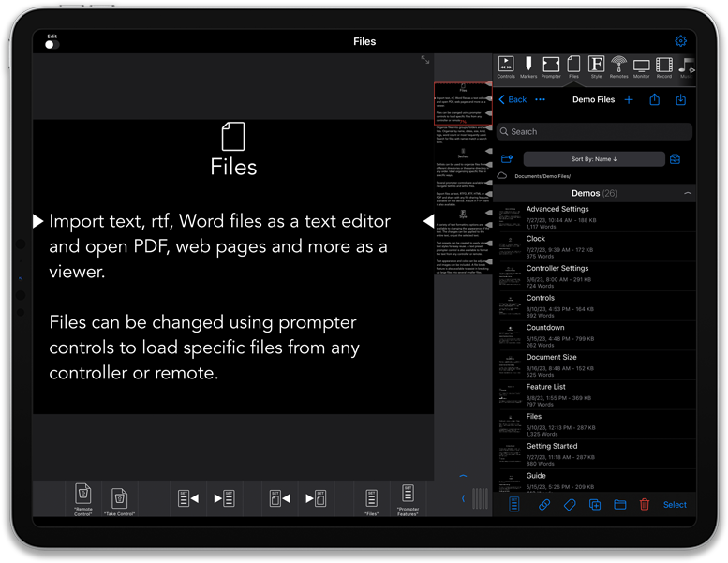The width and height of the screenshot is (728, 563).
Task: Expand the control bar up chevron
Action: (463, 476)
